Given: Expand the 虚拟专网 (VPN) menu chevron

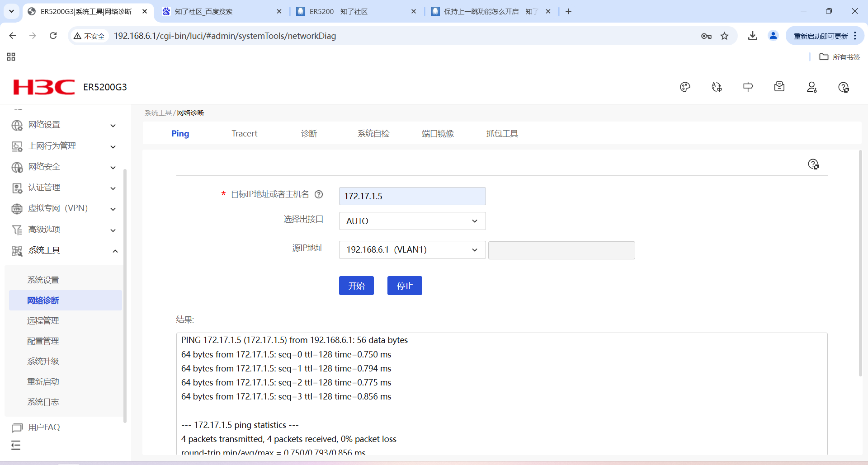Looking at the screenshot, I should [x=113, y=209].
